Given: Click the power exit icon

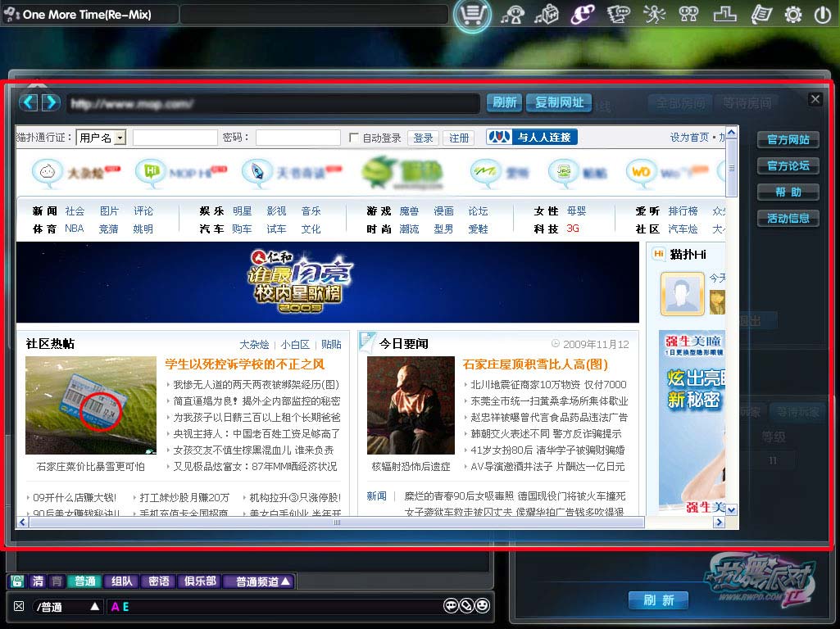Looking at the screenshot, I should point(822,15).
